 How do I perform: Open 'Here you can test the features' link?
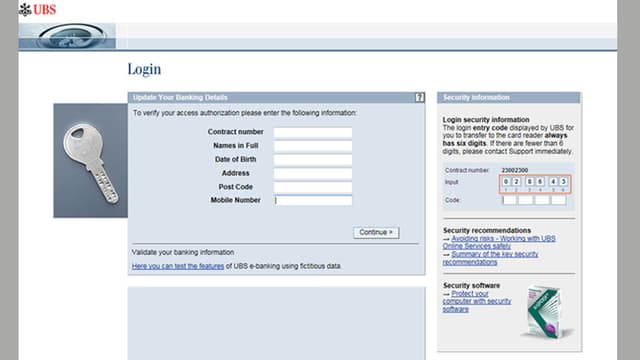178,266
